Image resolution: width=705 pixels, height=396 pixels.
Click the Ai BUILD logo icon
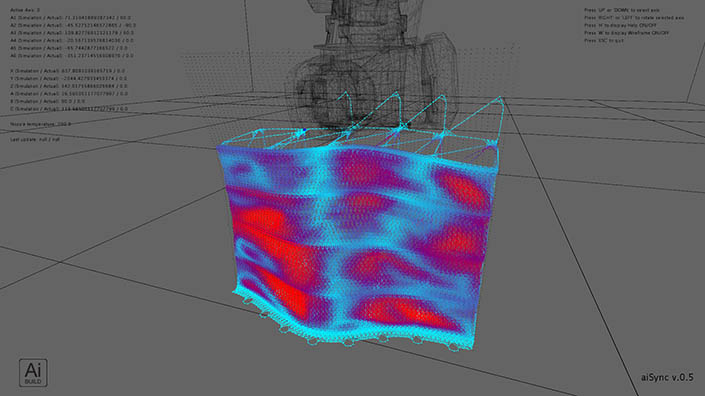[x=33, y=373]
